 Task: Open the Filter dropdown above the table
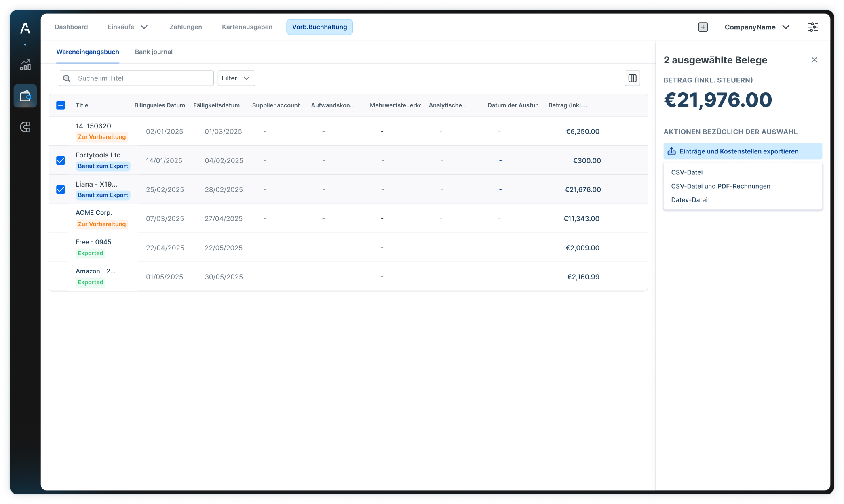(236, 78)
